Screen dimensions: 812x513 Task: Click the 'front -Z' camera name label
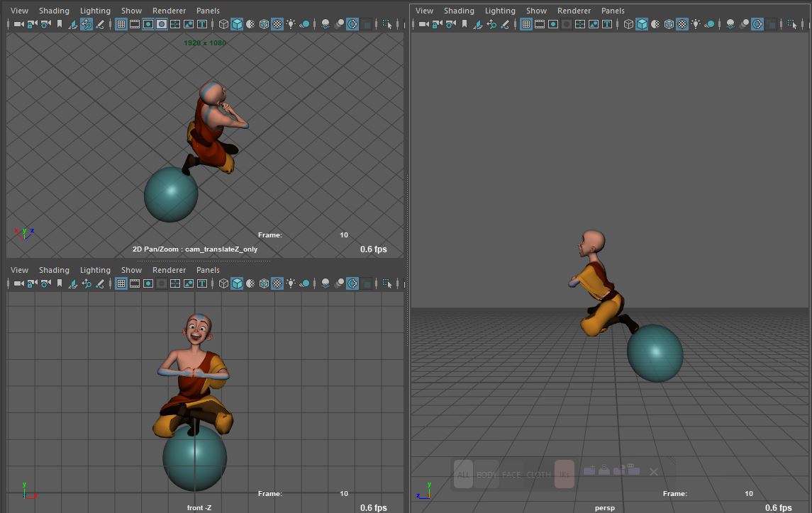(x=199, y=508)
